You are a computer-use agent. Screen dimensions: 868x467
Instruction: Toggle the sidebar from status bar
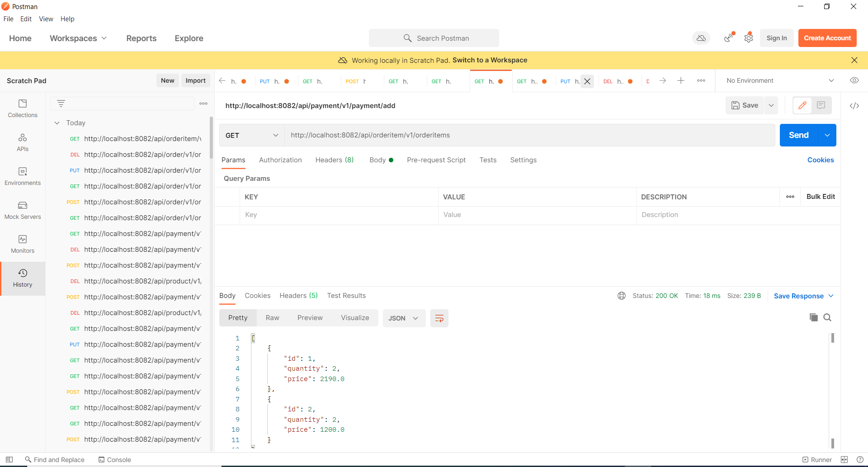[x=9, y=459]
